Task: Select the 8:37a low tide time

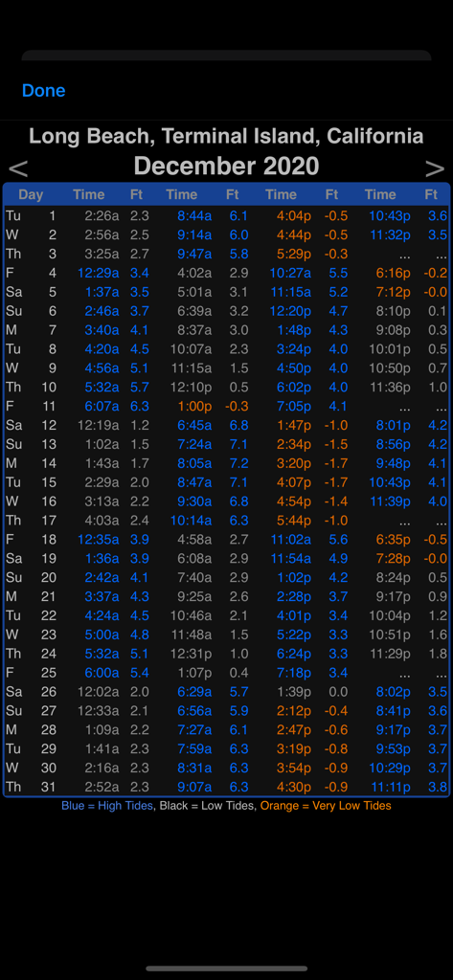Action: (x=194, y=330)
